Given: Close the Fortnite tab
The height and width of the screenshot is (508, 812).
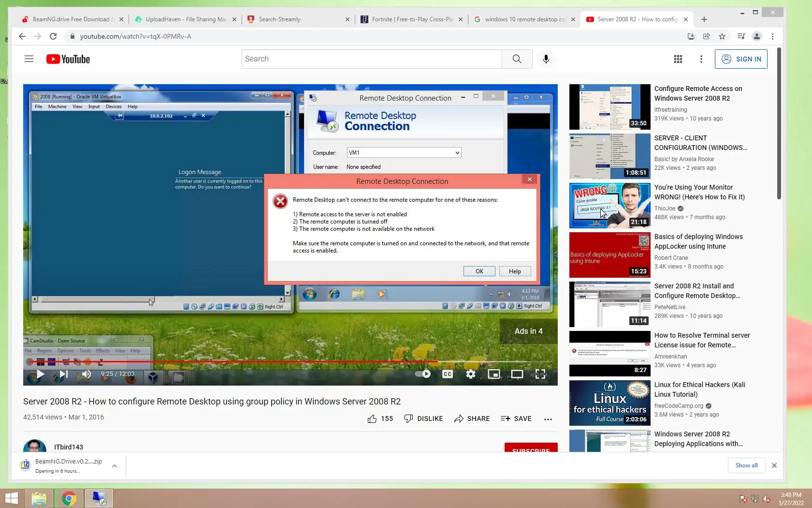Looking at the screenshot, I should point(461,19).
